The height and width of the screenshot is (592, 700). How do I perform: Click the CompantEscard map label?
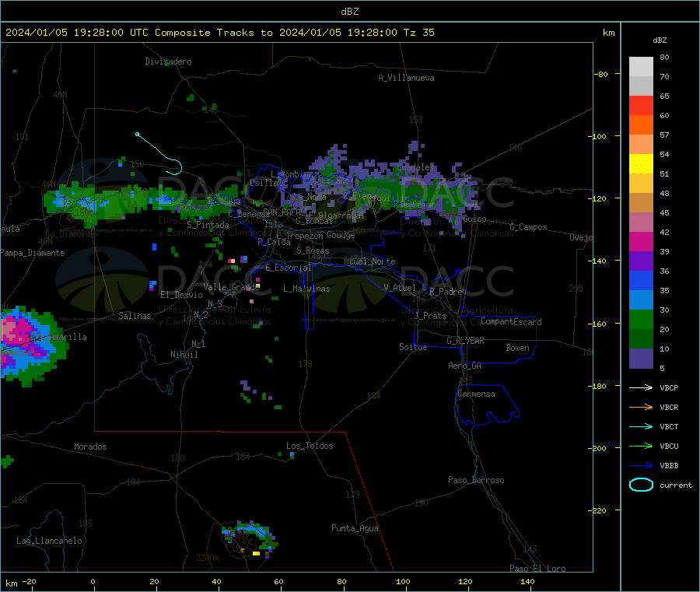coord(511,322)
